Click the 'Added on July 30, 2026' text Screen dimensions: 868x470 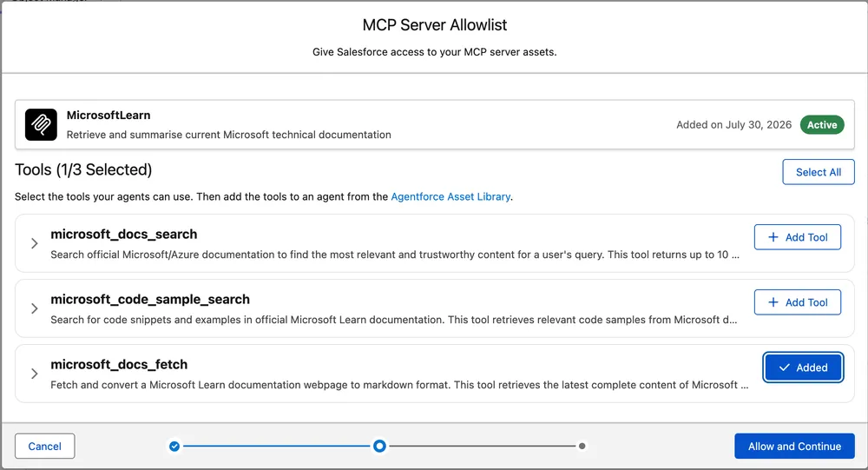coord(734,125)
